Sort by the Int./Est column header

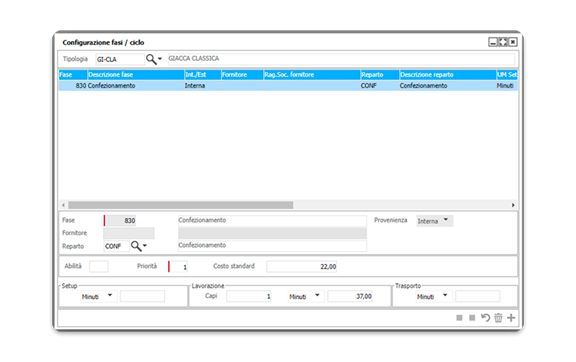(203, 75)
